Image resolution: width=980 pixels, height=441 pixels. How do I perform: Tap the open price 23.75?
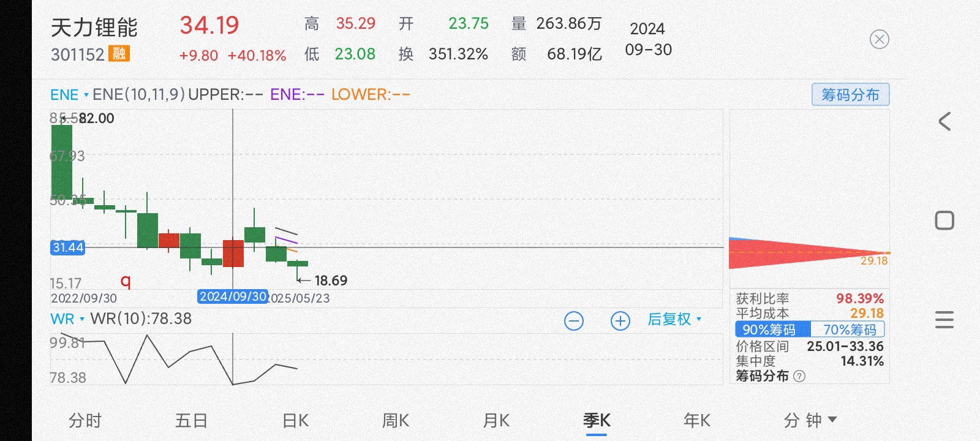(469, 24)
